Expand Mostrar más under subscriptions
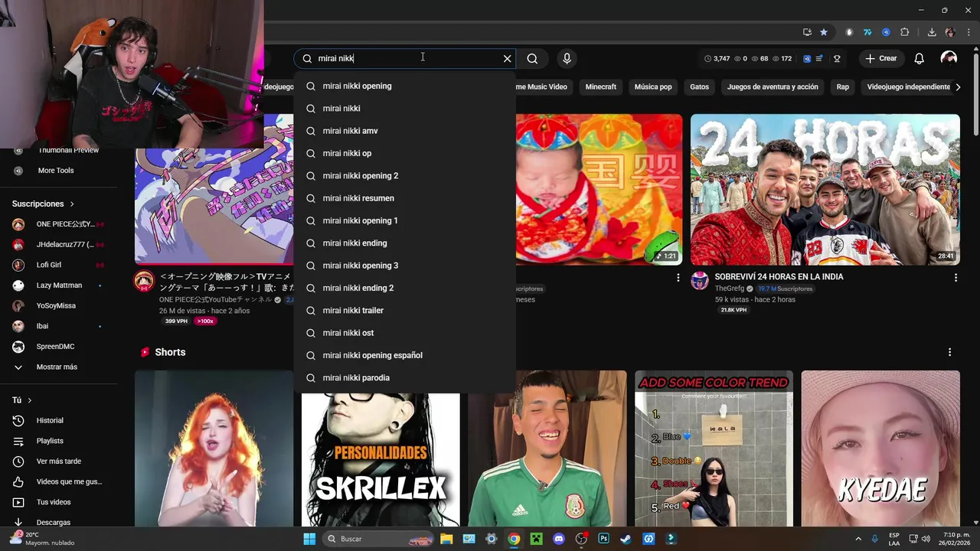This screenshot has height=551, width=980. click(58, 367)
